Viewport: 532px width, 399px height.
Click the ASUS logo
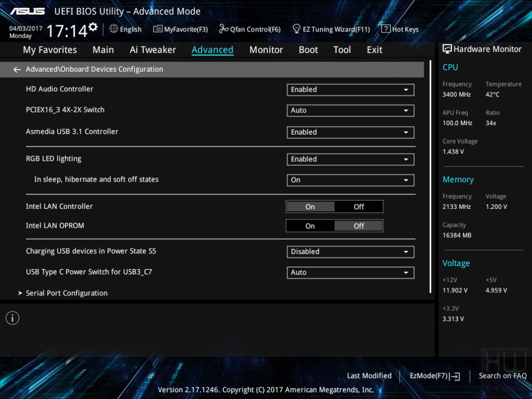coord(27,11)
